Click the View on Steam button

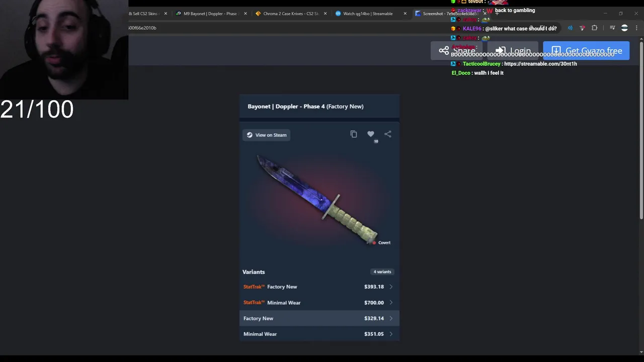coord(267,135)
